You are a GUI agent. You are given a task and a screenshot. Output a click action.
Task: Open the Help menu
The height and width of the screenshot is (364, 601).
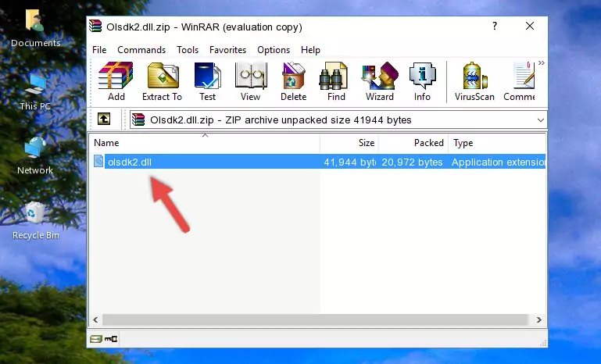pos(310,50)
